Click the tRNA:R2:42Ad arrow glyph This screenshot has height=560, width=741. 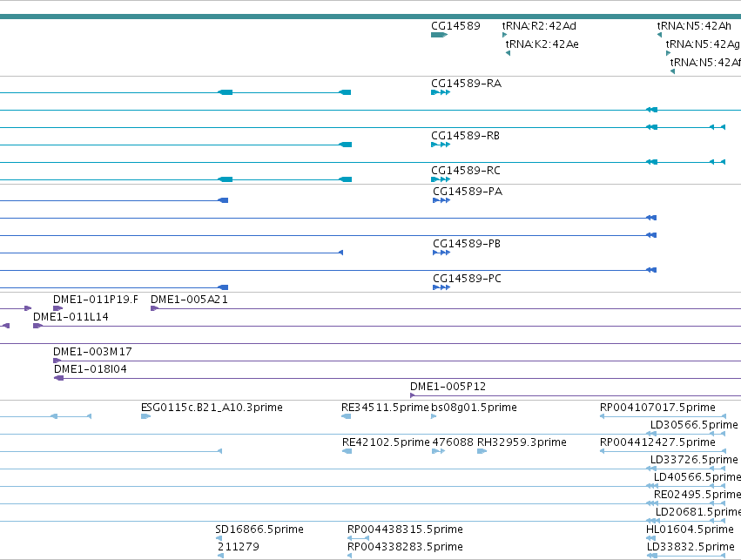coord(504,35)
